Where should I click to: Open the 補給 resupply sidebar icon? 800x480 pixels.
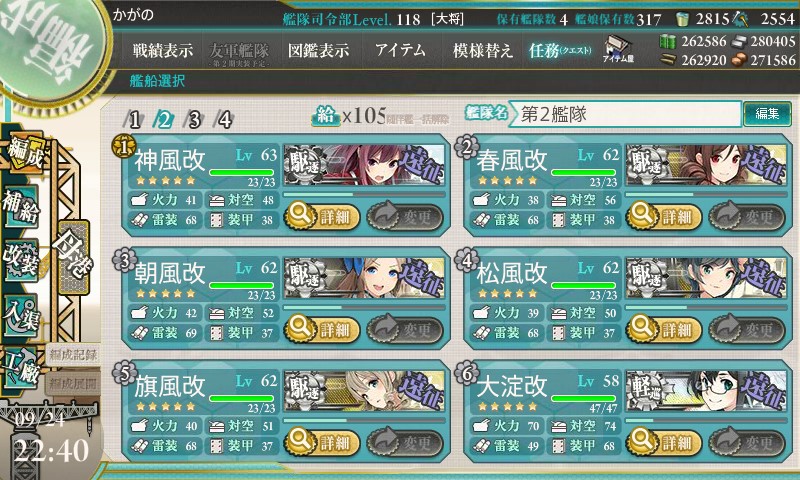click(x=21, y=207)
